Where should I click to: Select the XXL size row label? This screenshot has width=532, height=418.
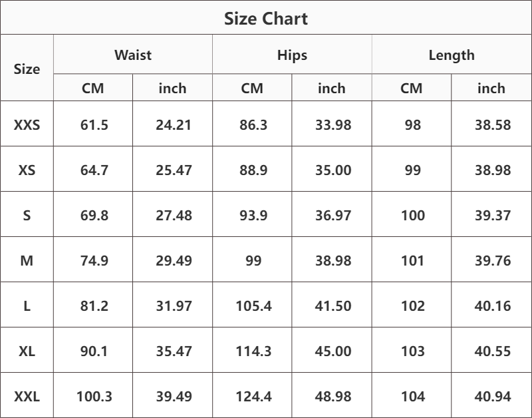(x=27, y=397)
